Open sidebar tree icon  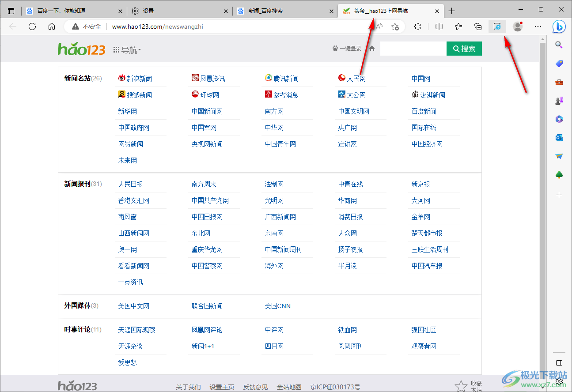(x=559, y=175)
